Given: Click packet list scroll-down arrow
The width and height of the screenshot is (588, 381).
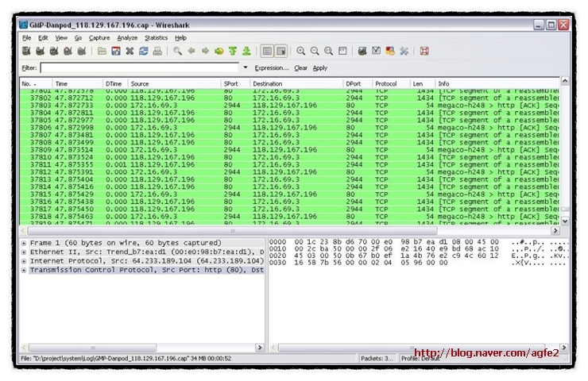Looking at the screenshot, I should [x=565, y=221].
